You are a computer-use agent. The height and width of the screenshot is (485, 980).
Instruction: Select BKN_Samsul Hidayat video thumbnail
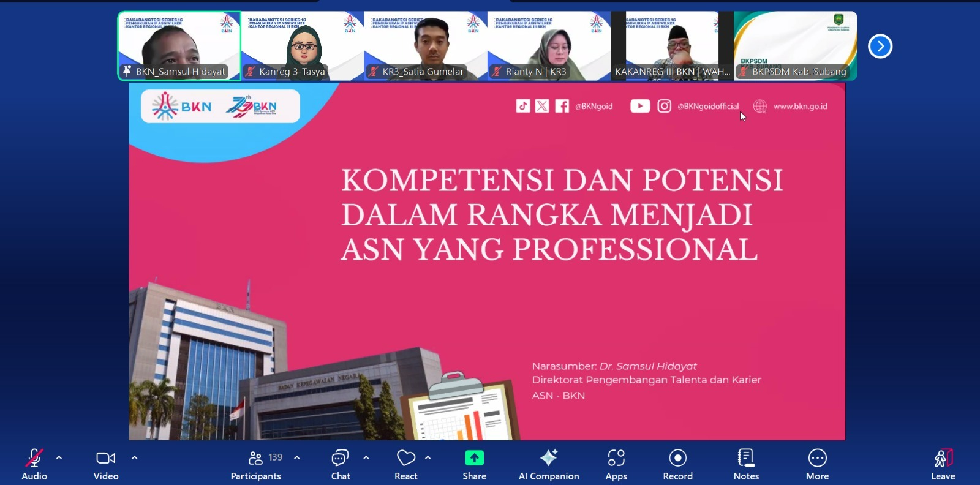(179, 46)
